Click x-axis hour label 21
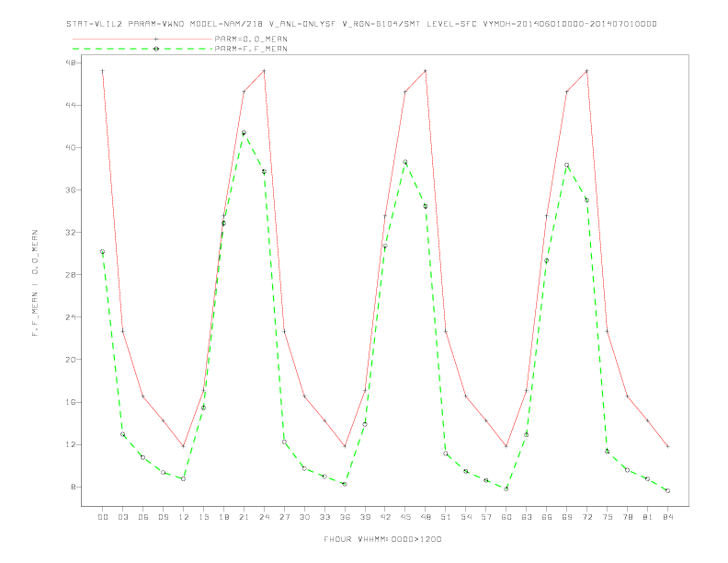This screenshot has width=728, height=563. pyautogui.click(x=244, y=517)
